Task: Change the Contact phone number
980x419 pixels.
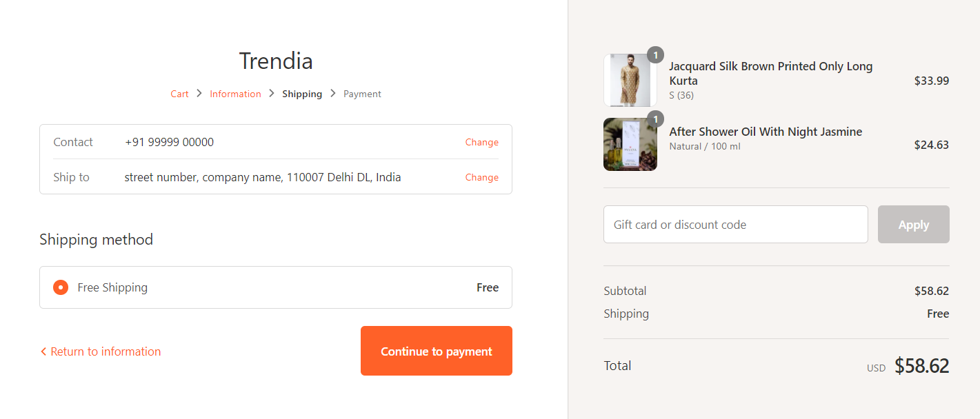Action: (481, 142)
